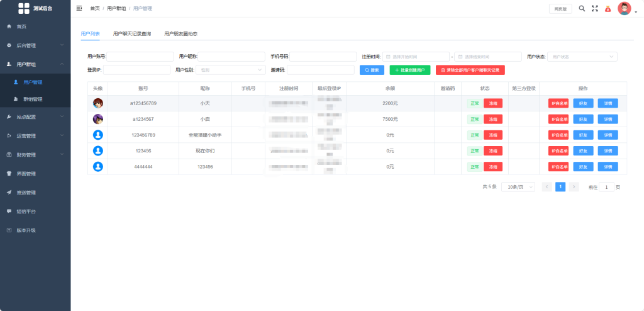
Task: Open the user avatar menu at top right
Action: point(625,9)
